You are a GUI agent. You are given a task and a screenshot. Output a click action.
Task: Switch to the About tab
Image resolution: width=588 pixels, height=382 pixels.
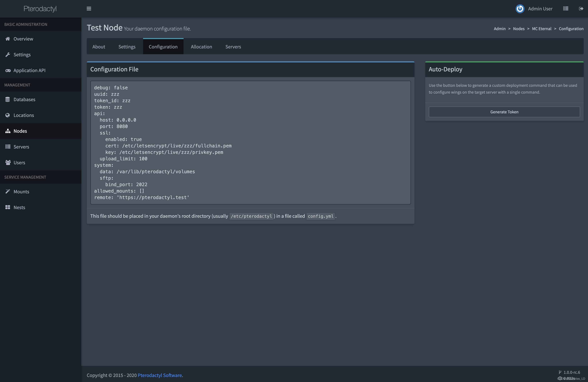pyautogui.click(x=99, y=46)
